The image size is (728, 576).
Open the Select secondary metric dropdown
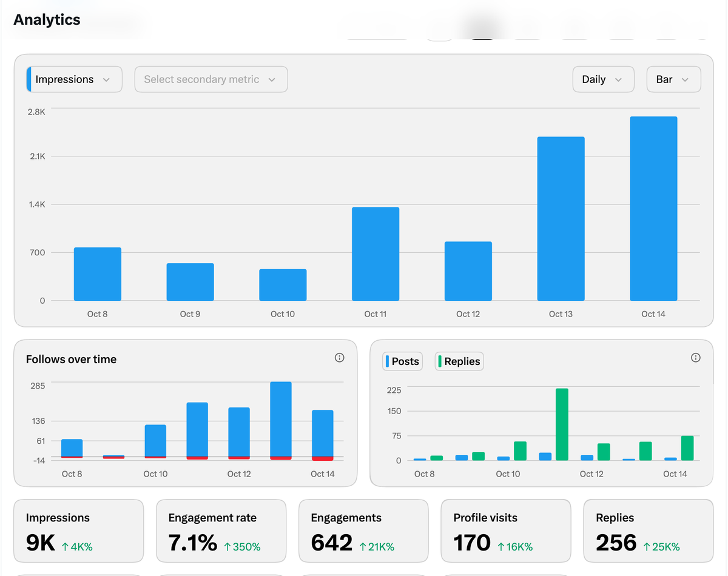click(211, 79)
